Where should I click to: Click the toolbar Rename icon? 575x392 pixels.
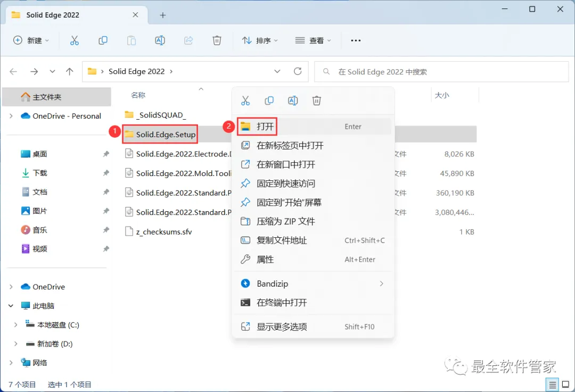pos(160,40)
